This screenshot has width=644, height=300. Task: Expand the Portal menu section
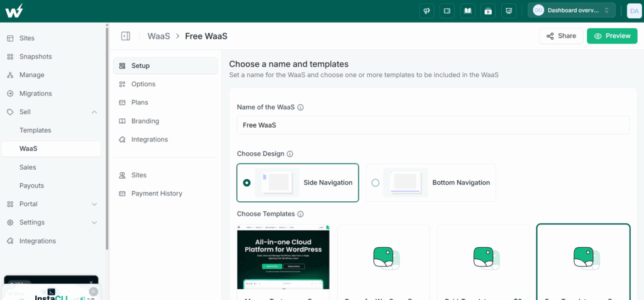[94, 204]
